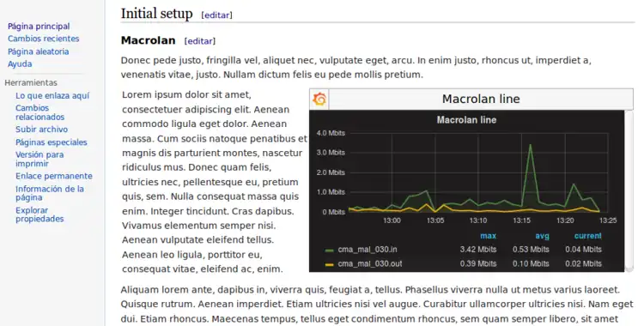
Task: Edit the Macrolan subsection
Action: click(199, 41)
